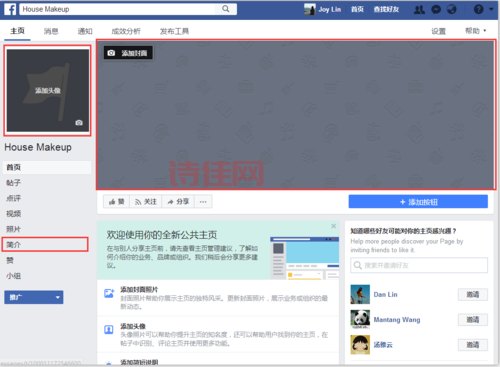Switch to the 消息 tab
Image resolution: width=500 pixels, height=367 pixels.
(51, 31)
